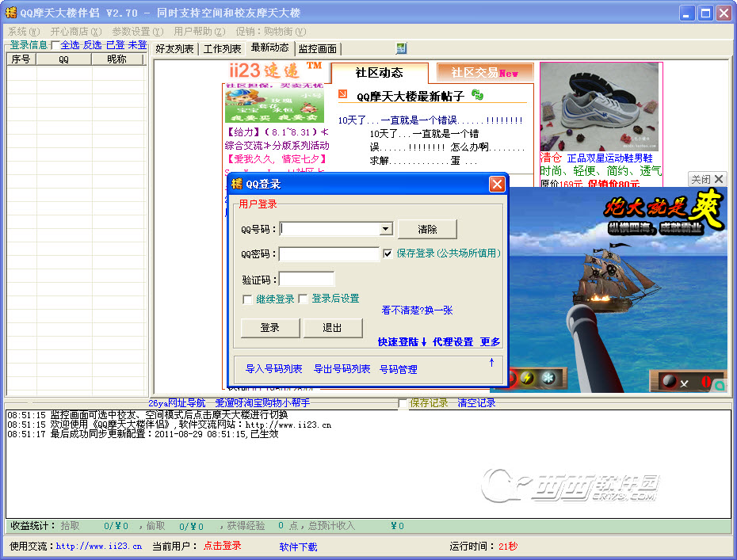Viewport: 737px width, 560px height.
Task: Toggle the 保存登录 checkbox
Action: click(388, 253)
